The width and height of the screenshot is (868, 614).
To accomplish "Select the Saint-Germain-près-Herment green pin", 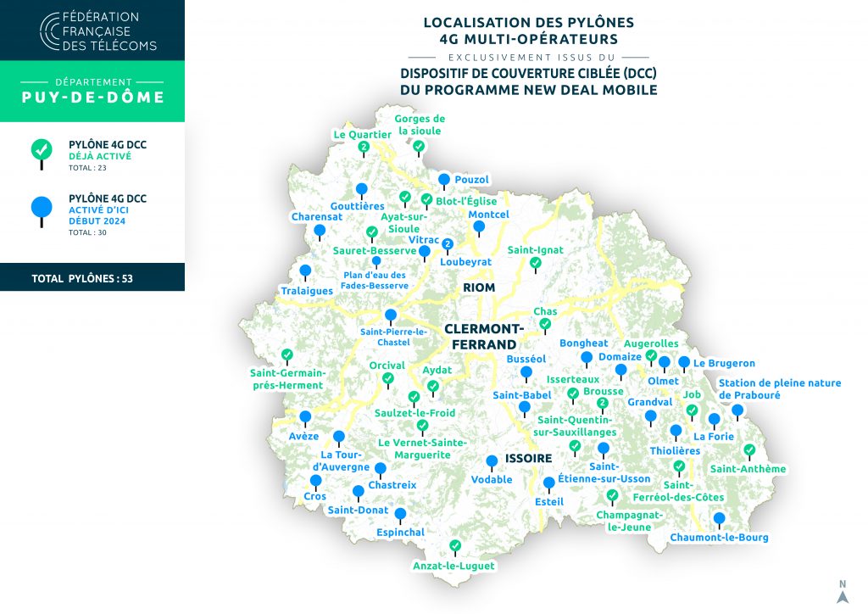I will (287, 356).
